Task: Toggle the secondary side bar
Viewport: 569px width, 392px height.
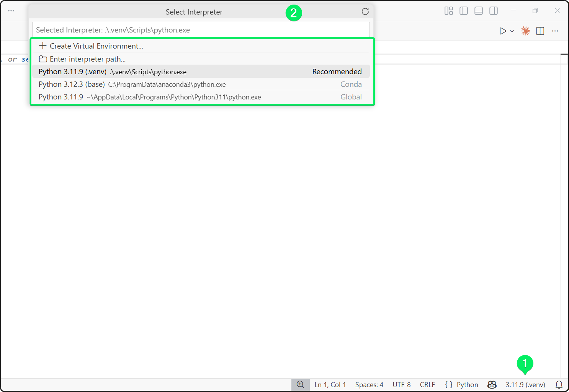Action: coord(494,11)
